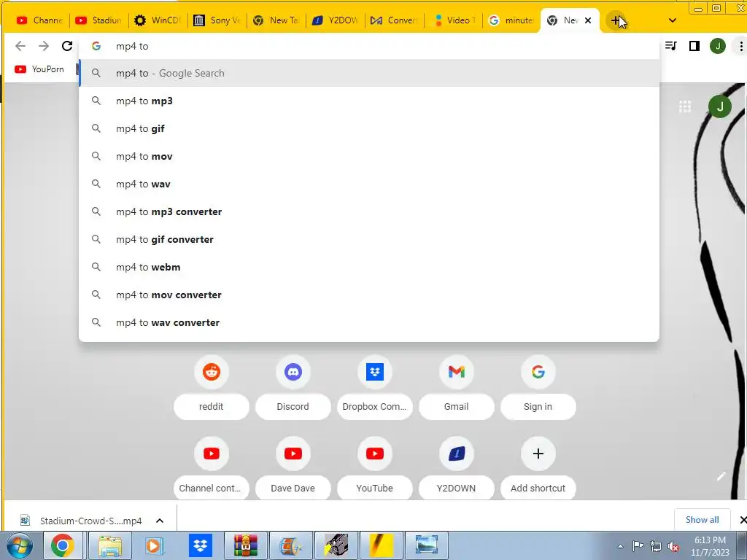Switch to the Y2DOWN tab
747x560 pixels.
pyautogui.click(x=335, y=20)
